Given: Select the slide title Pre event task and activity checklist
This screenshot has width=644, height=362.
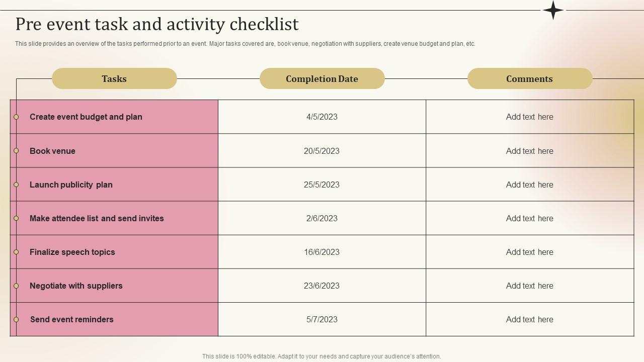Looking at the screenshot, I should pos(157,24).
